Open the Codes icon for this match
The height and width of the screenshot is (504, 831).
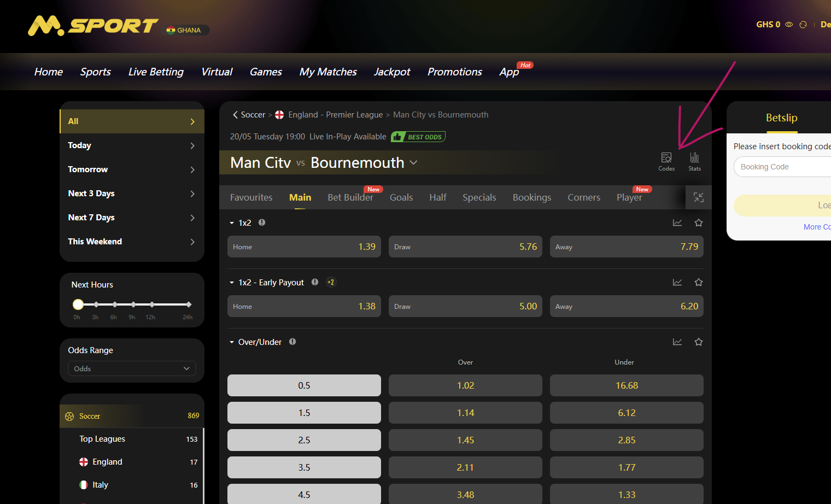tap(666, 161)
